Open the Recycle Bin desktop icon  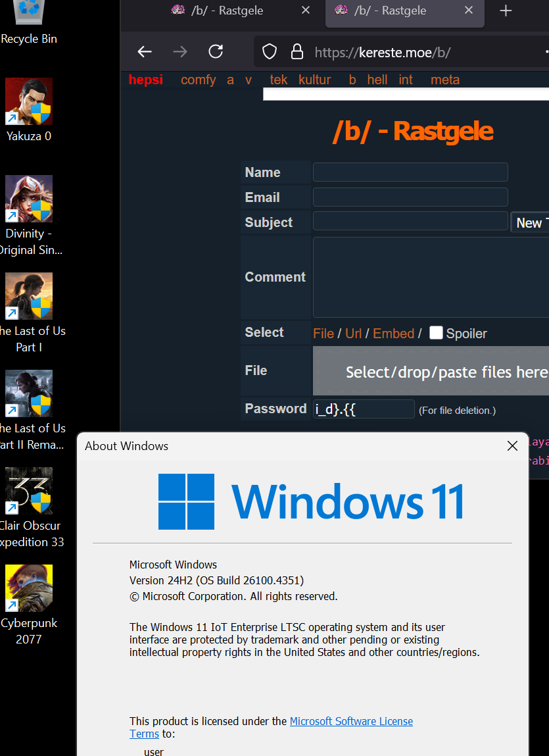pyautogui.click(x=29, y=22)
